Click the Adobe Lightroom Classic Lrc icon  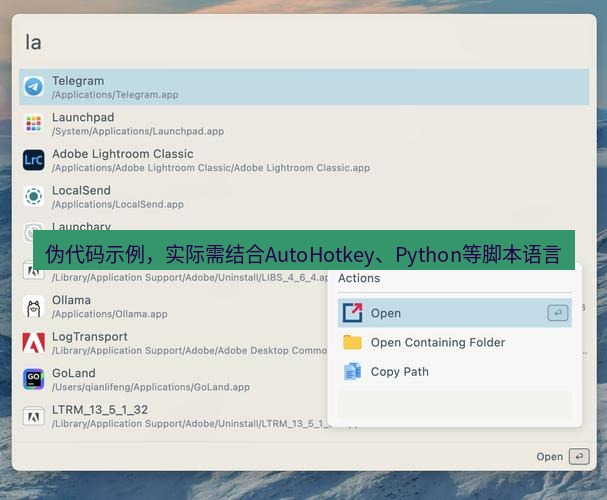34,160
